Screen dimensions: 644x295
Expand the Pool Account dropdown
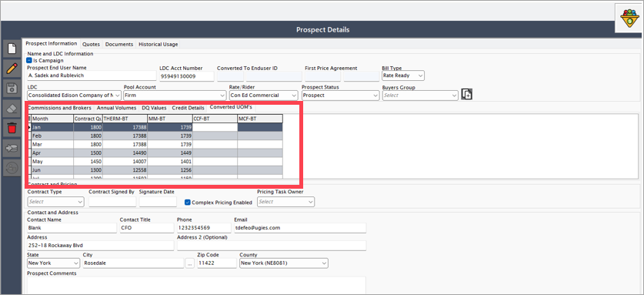tap(175, 95)
